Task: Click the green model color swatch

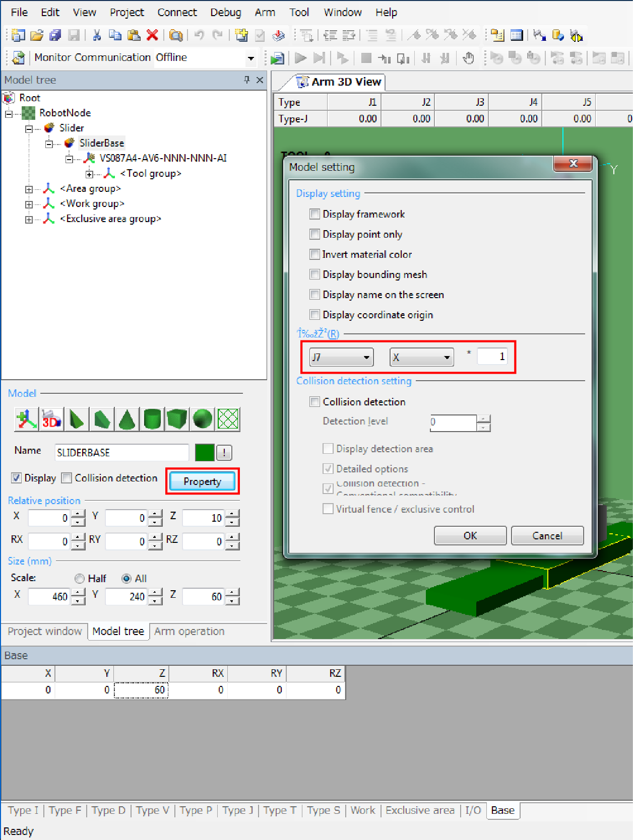Action: click(x=205, y=452)
